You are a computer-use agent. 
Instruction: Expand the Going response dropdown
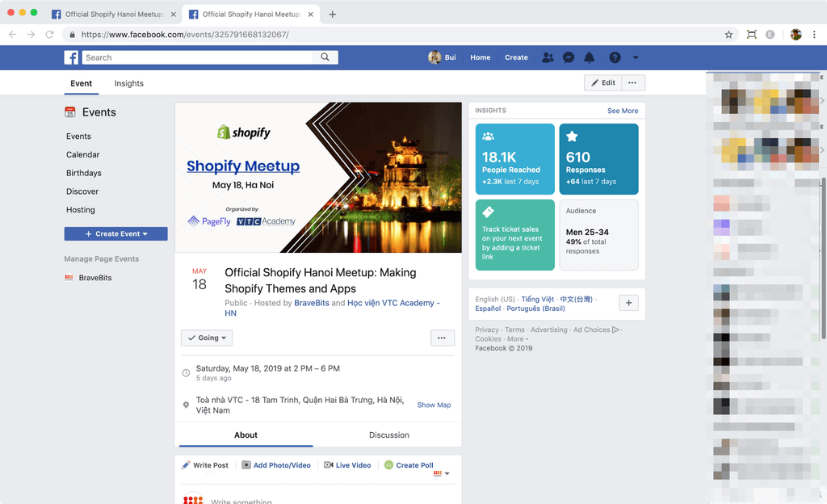[x=207, y=338]
